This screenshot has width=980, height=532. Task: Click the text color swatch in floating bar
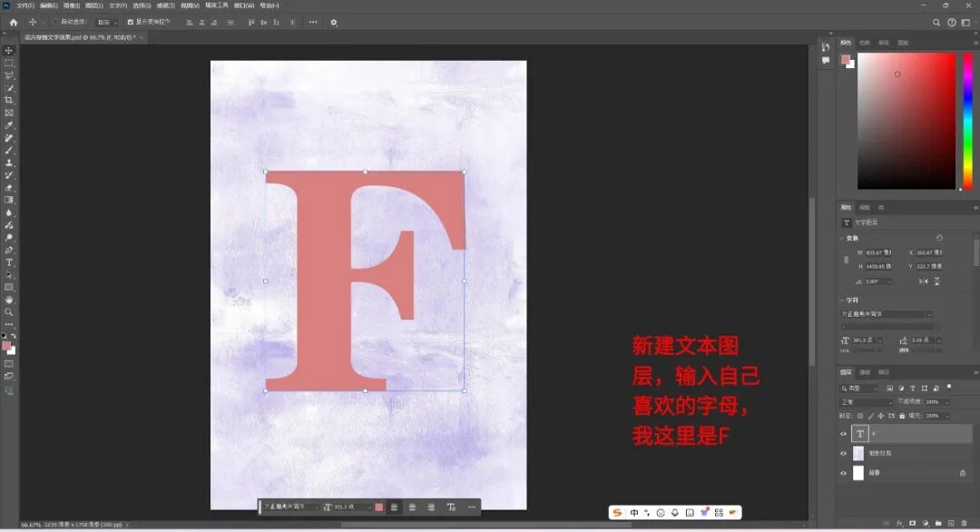379,507
